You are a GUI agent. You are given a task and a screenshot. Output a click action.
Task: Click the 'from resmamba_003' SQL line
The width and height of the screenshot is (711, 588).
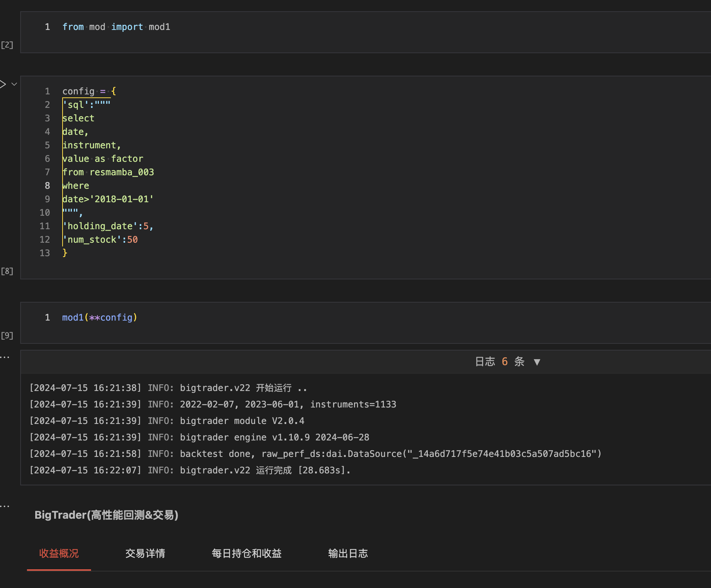pos(108,172)
